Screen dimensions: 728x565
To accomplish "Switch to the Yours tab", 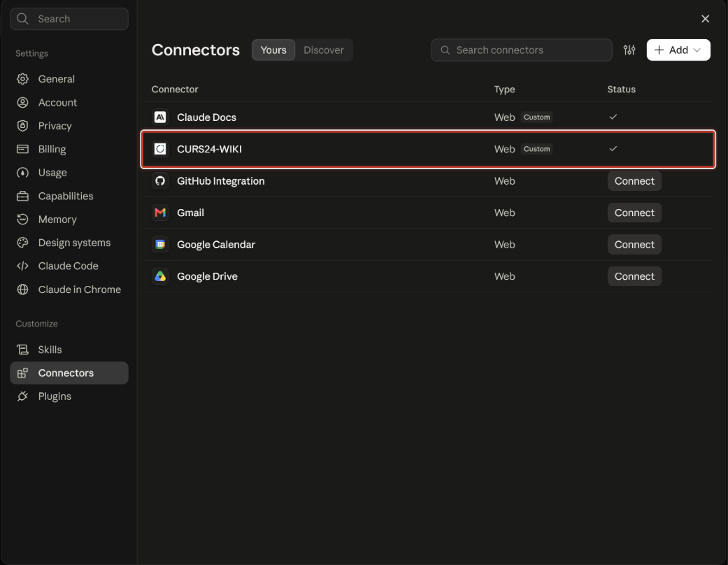I will coord(273,50).
